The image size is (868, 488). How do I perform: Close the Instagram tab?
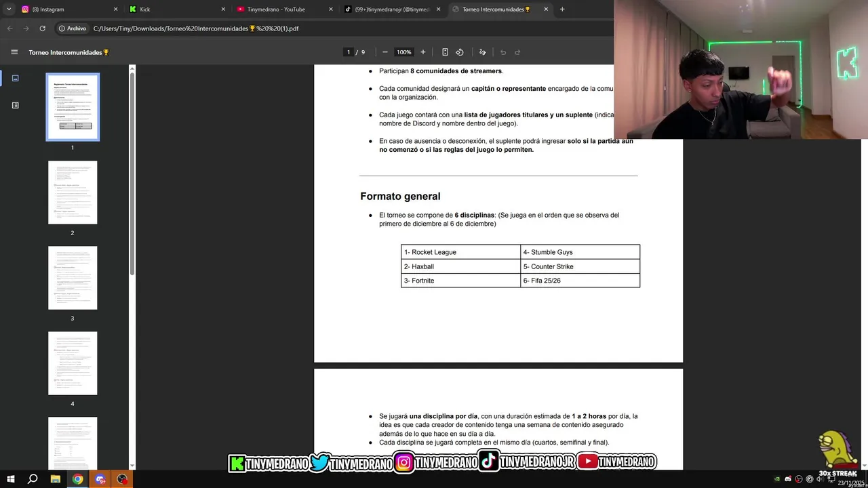coord(115,9)
